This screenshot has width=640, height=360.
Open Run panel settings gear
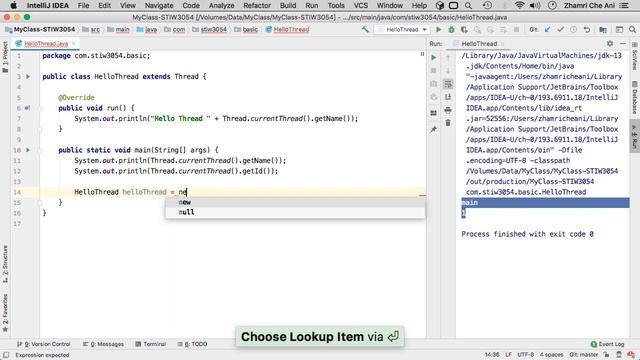click(x=610, y=43)
